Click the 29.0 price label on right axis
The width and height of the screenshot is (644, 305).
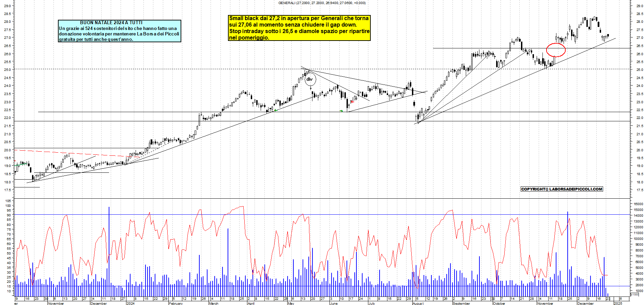(x=640, y=6)
